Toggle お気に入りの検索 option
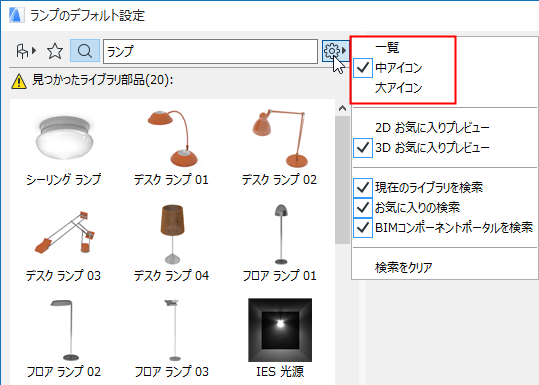The height and width of the screenshot is (385, 539). click(x=363, y=207)
